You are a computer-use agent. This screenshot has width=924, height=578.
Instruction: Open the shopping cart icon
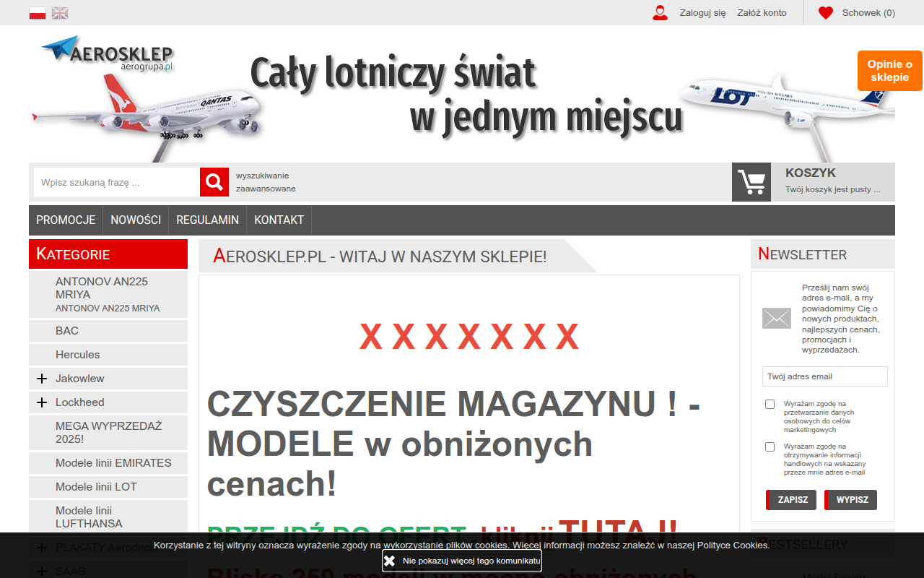pos(751,182)
